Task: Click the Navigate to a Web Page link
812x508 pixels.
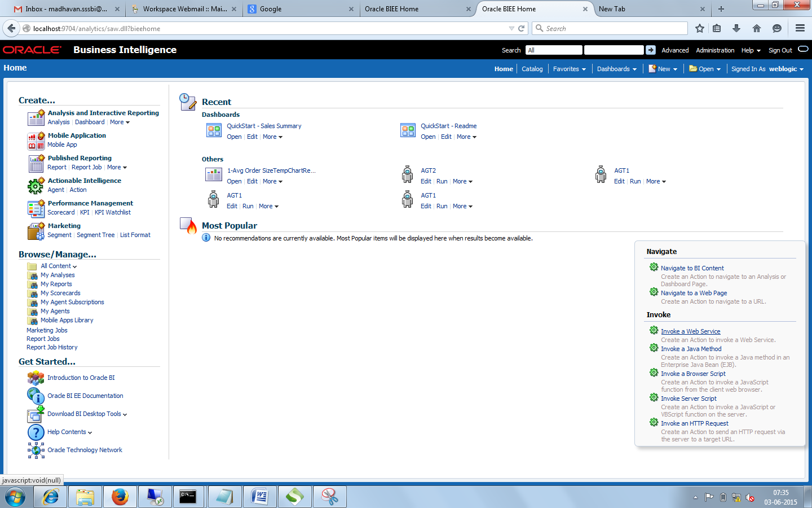Action: [x=694, y=293]
